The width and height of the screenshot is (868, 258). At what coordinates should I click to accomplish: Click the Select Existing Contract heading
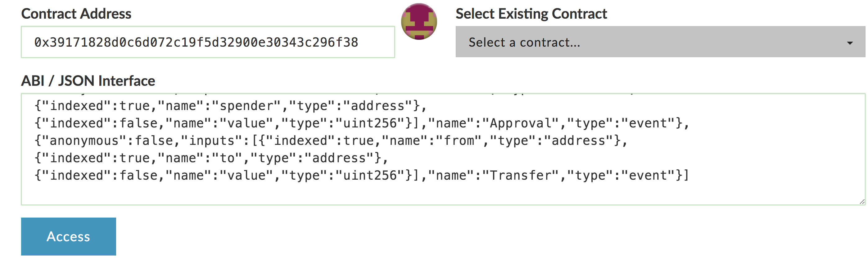(531, 14)
